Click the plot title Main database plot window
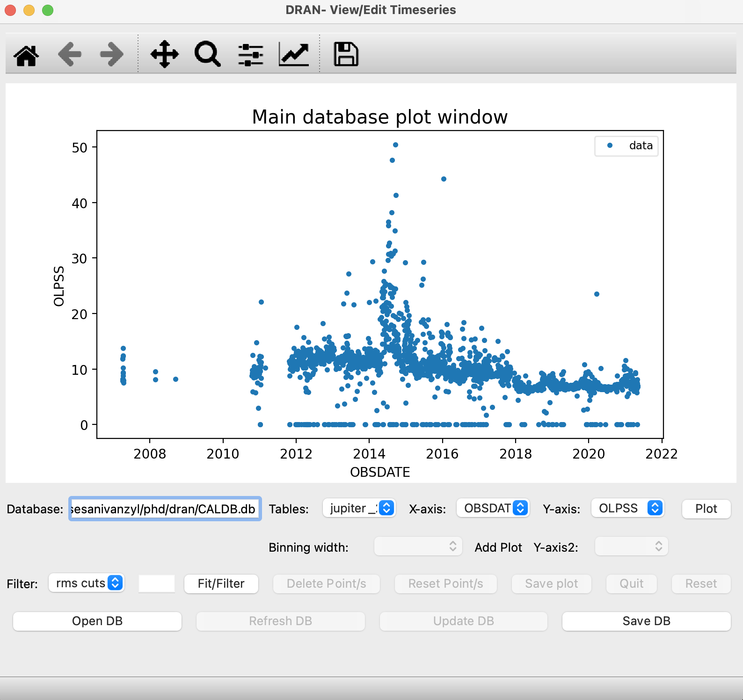Viewport: 743px width, 700px height. tap(380, 117)
